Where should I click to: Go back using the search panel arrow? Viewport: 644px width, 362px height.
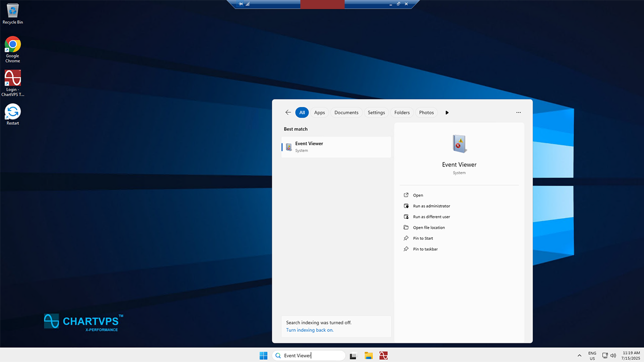(288, 113)
